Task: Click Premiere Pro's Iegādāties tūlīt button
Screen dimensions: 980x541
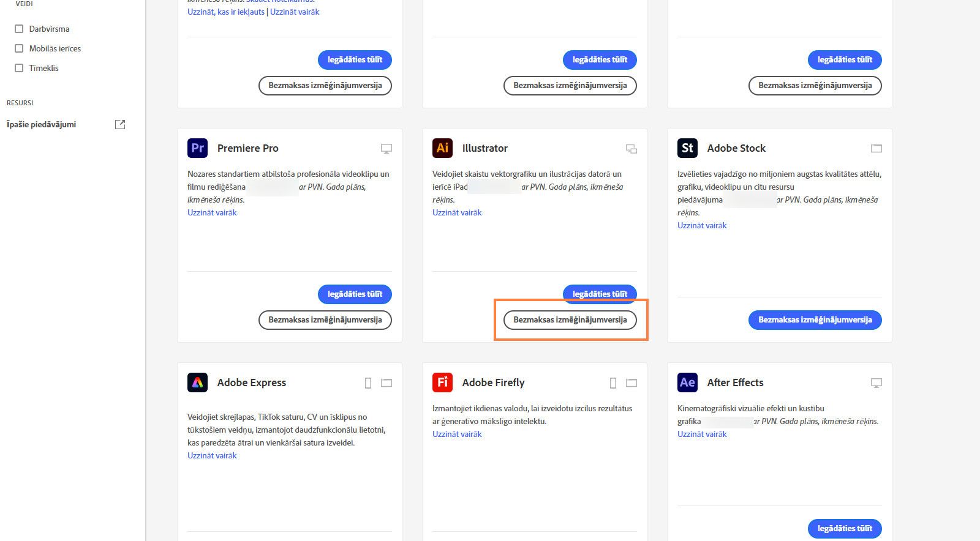Action: pyautogui.click(x=355, y=294)
